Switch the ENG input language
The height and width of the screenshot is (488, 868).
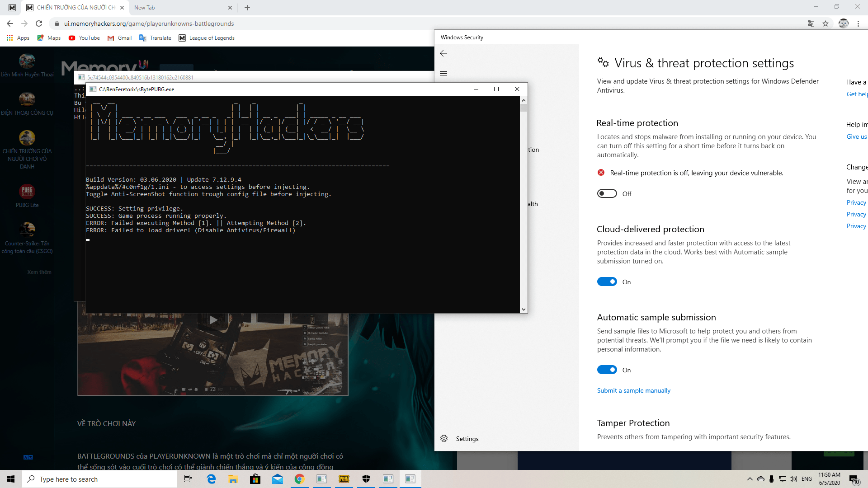click(807, 479)
